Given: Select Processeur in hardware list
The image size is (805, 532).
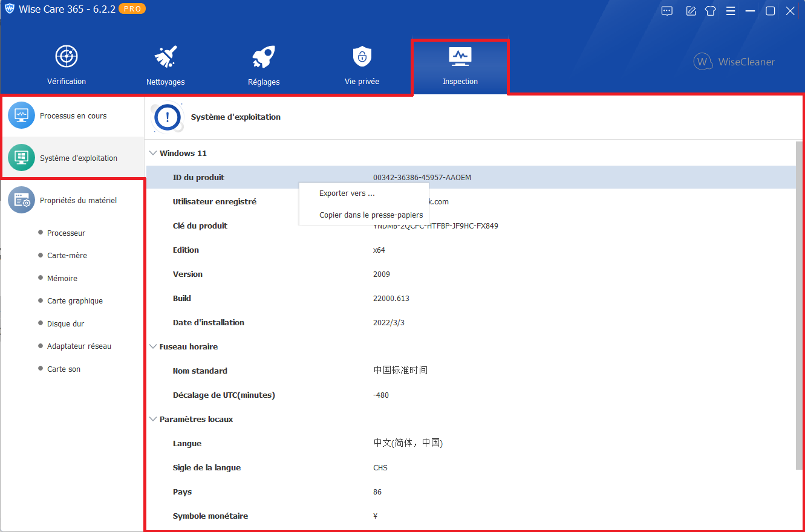Looking at the screenshot, I should (x=66, y=233).
